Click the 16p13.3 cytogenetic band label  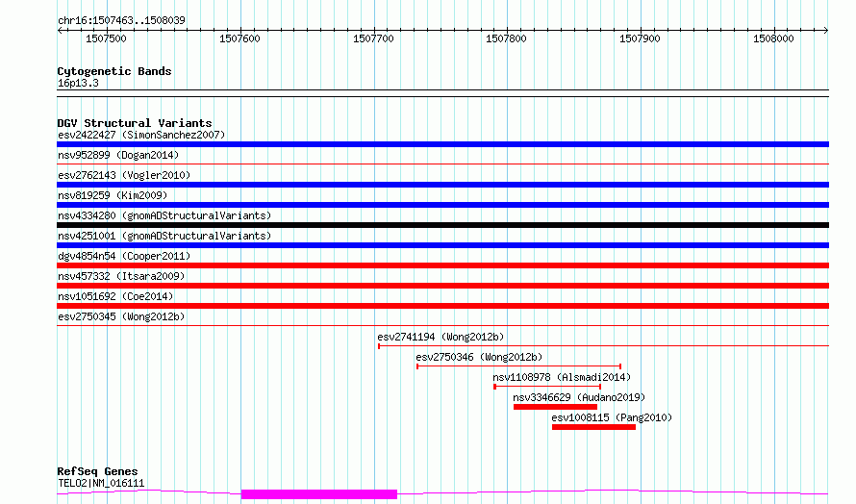78,83
